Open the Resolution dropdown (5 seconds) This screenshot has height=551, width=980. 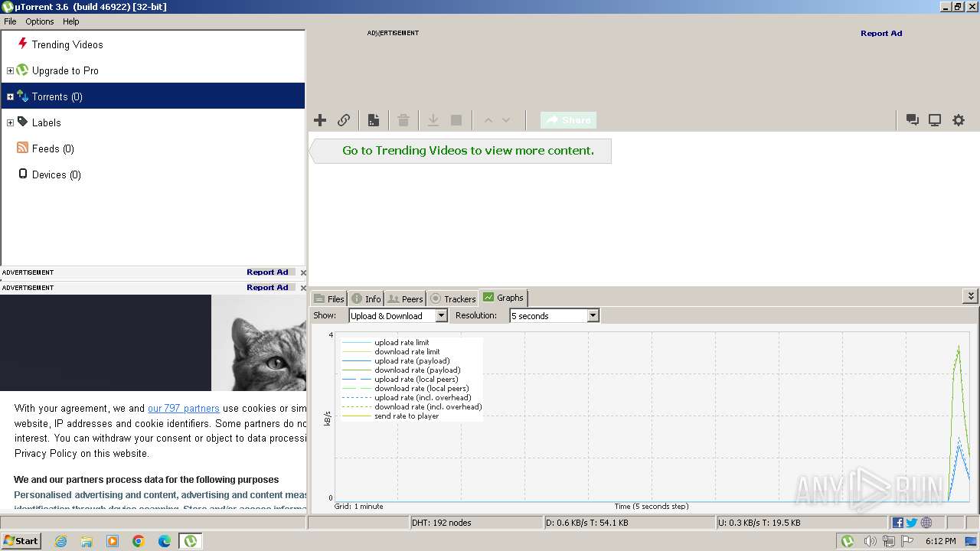[x=554, y=315]
